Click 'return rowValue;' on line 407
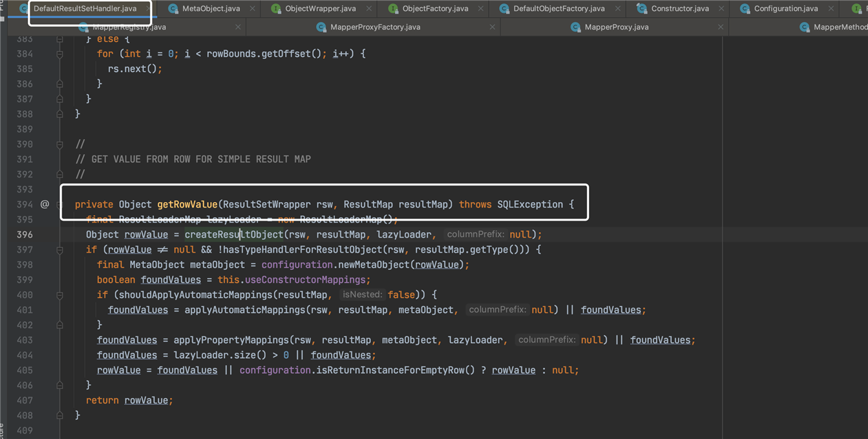Viewport: 868px width, 439px height. (130, 400)
